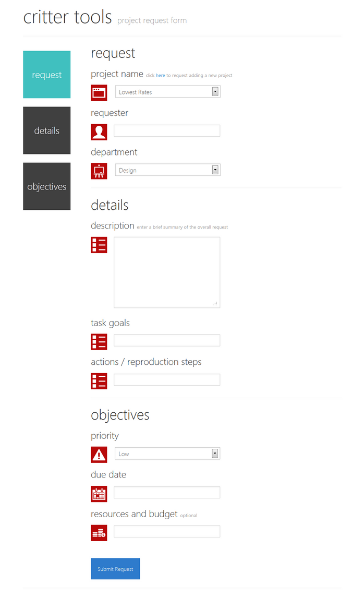The image size is (364, 597).
Task: Click the 'optional' hint text
Action: click(189, 516)
